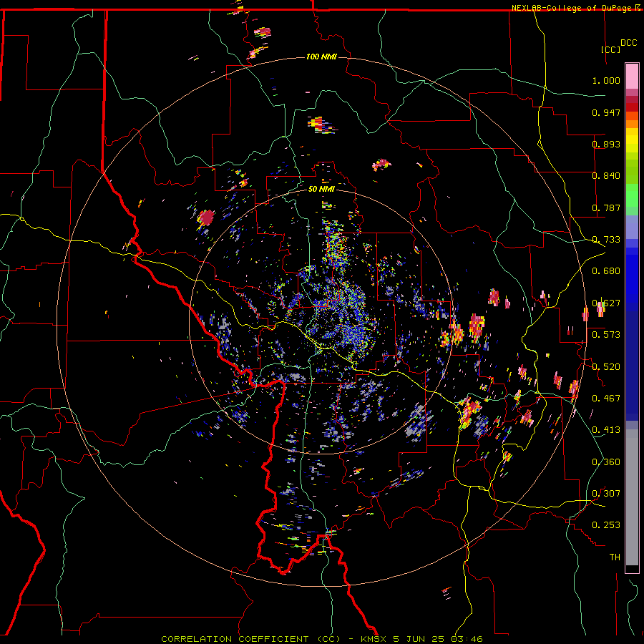644x644 pixels.
Task: Select the 0.893 legend value
Action: point(606,144)
